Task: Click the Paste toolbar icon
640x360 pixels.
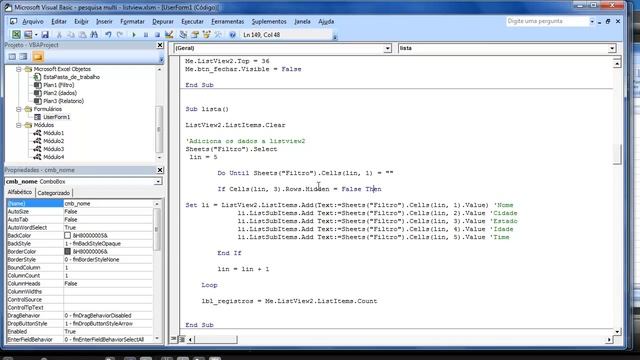Action: (x=82, y=35)
